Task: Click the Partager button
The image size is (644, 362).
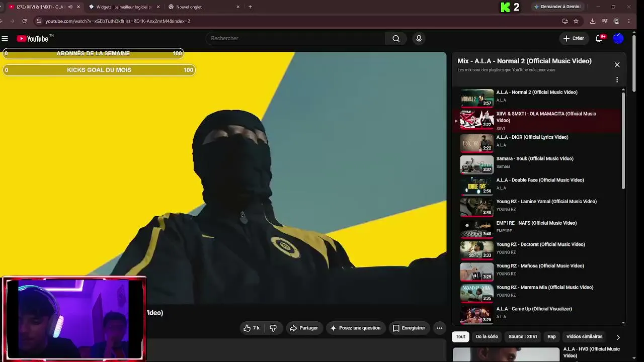Action: tap(304, 328)
